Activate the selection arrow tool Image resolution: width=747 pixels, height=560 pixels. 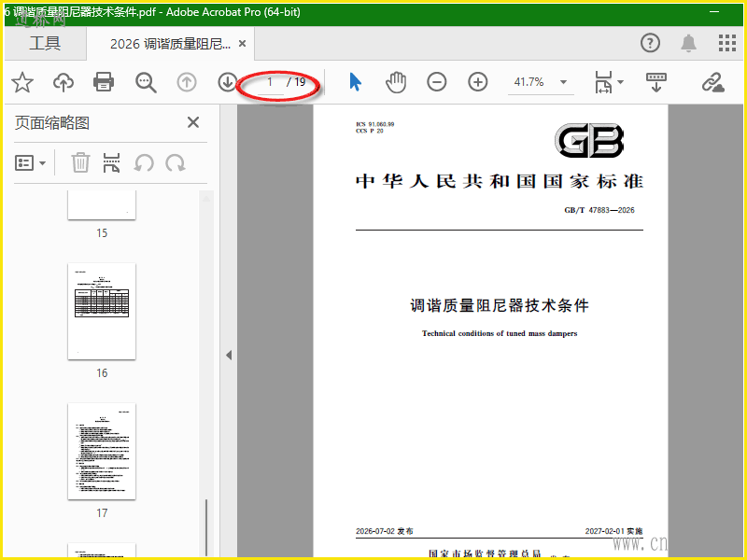point(355,82)
